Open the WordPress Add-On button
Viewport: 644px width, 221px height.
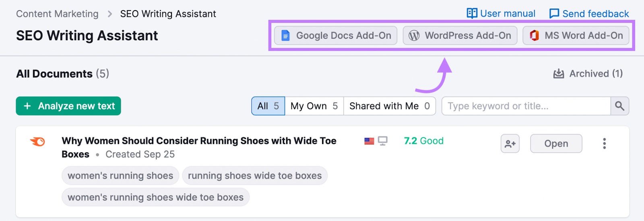pyautogui.click(x=460, y=35)
